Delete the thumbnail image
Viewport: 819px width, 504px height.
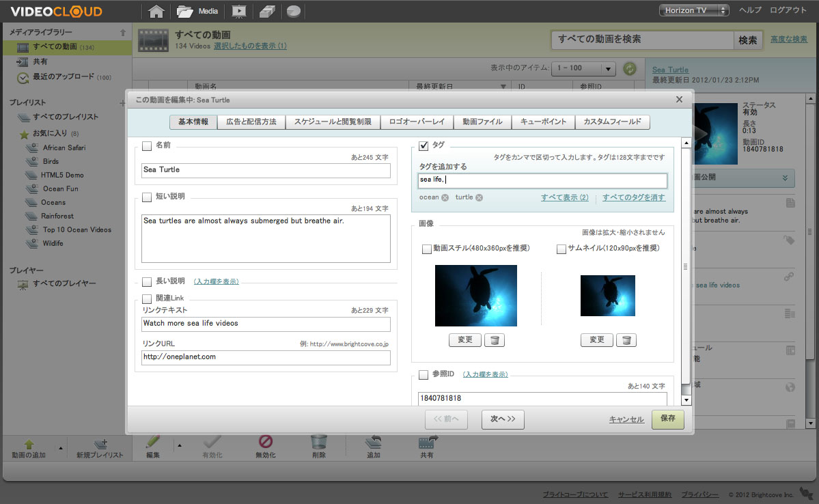(x=626, y=340)
